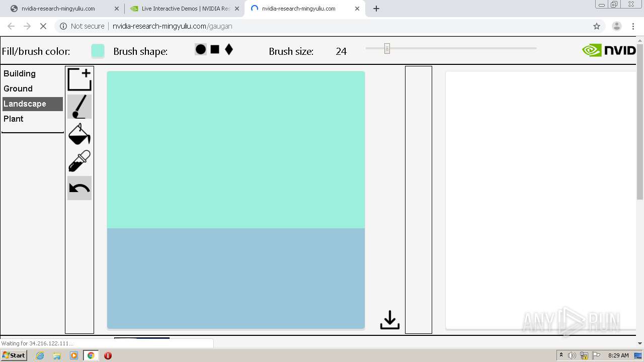Open Internet Explorer from taskbar

pyautogui.click(x=40, y=355)
